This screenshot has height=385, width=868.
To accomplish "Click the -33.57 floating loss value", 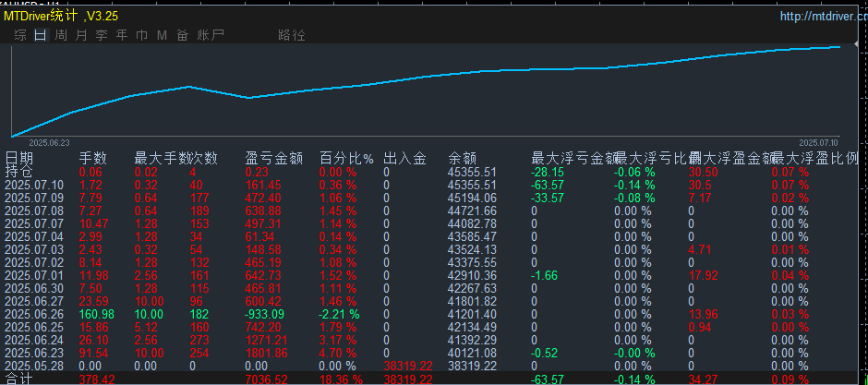I will [x=548, y=198].
